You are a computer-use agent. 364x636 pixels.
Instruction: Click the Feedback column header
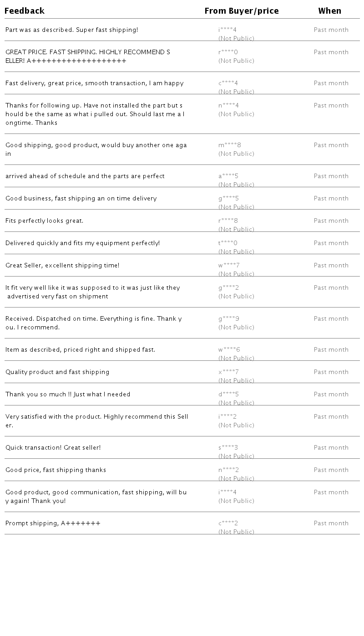click(25, 11)
